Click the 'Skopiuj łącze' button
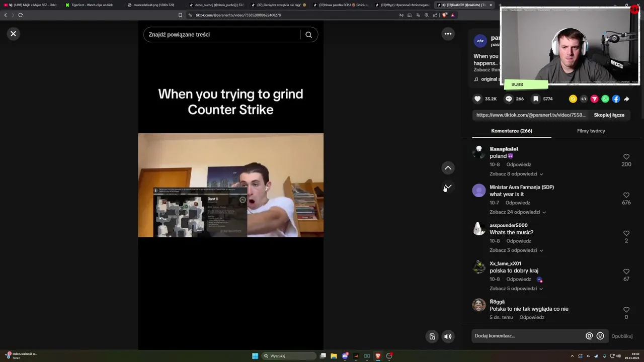Viewport: 644px width, 362px height. [x=609, y=115]
